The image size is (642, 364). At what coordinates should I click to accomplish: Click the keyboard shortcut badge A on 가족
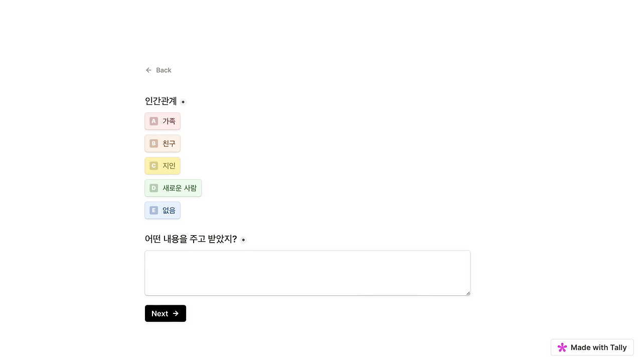(153, 121)
